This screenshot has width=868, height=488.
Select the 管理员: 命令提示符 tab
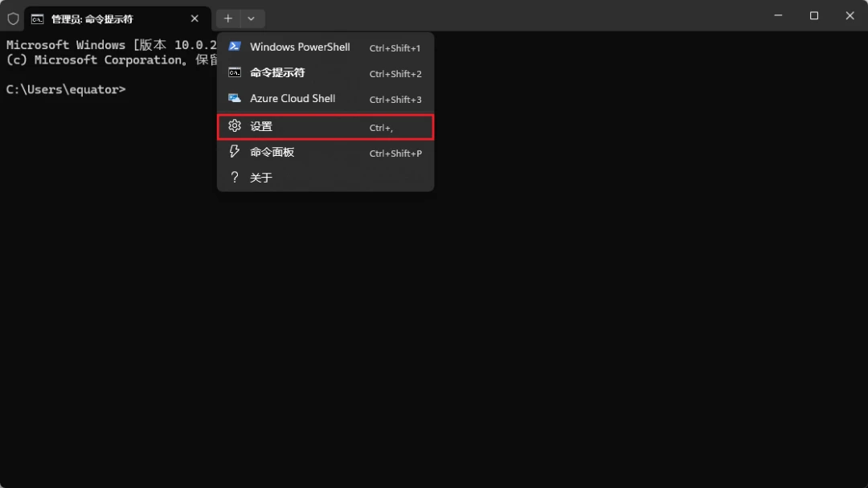(117, 18)
